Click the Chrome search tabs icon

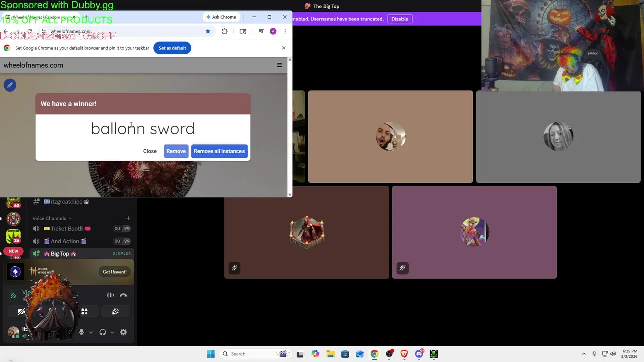243,31
